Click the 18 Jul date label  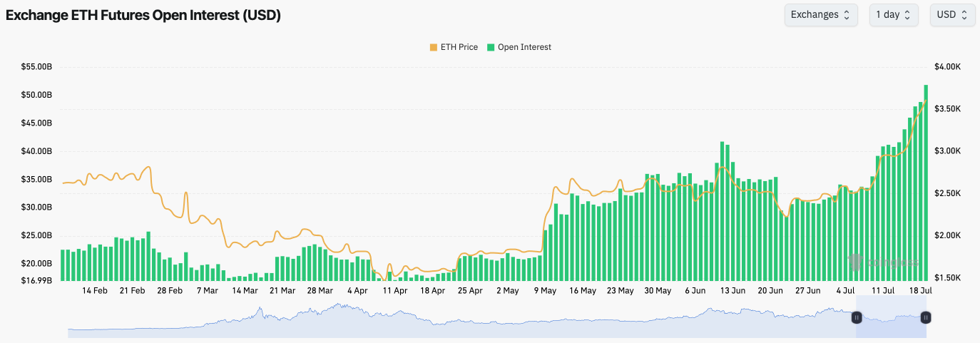coord(920,291)
